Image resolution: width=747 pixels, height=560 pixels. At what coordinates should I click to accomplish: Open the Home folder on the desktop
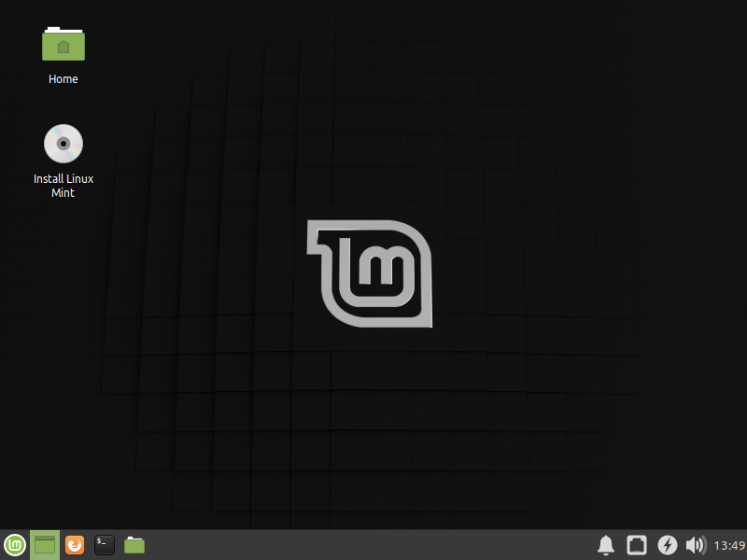[x=63, y=44]
